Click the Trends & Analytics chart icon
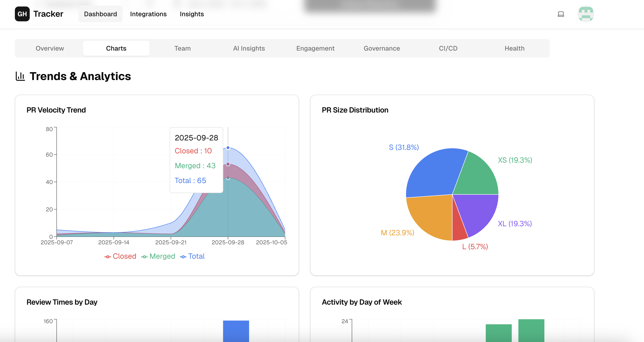Image resolution: width=644 pixels, height=342 pixels. [20, 76]
